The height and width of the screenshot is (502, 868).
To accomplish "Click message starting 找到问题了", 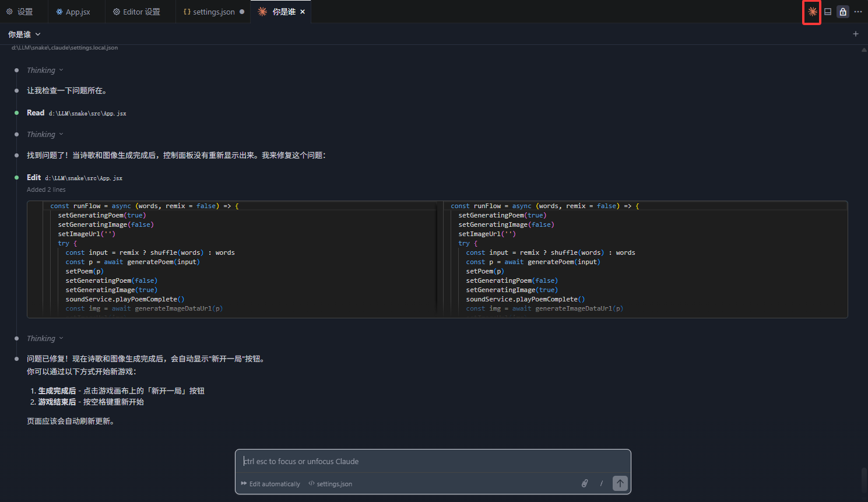I will tap(176, 155).
